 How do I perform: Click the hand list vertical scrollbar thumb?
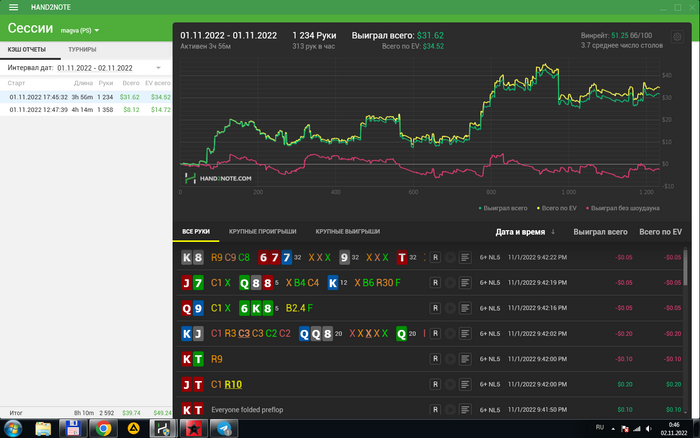click(x=686, y=267)
